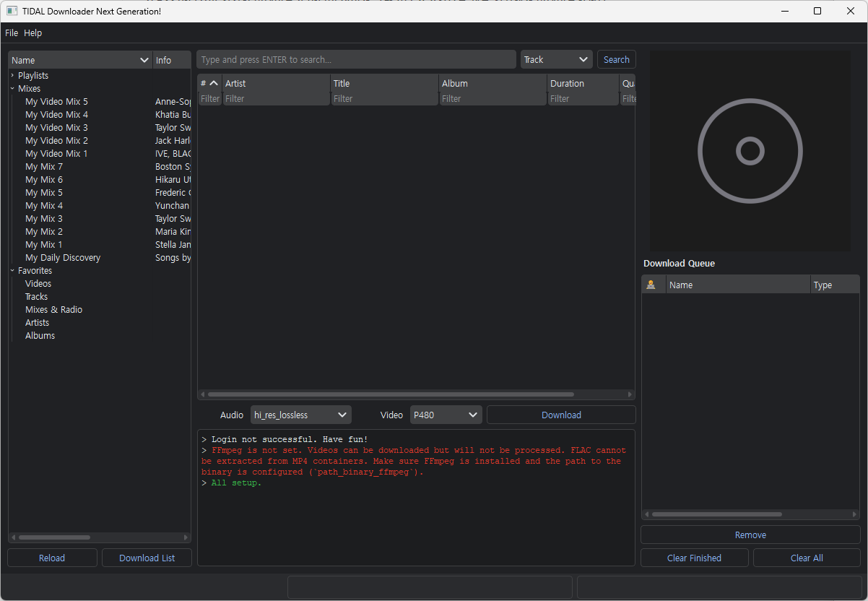Open the Audio quality hi_res_lossless dropdown
The width and height of the screenshot is (868, 601).
(301, 415)
